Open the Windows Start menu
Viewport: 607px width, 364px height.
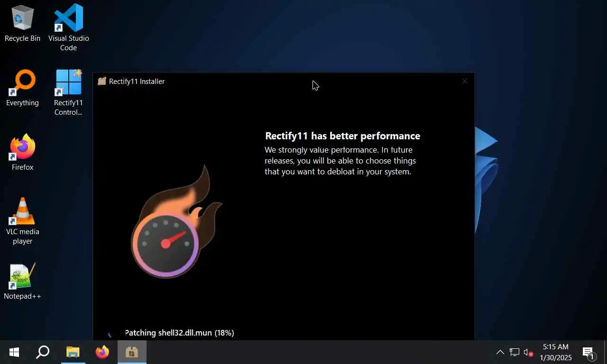(x=14, y=352)
